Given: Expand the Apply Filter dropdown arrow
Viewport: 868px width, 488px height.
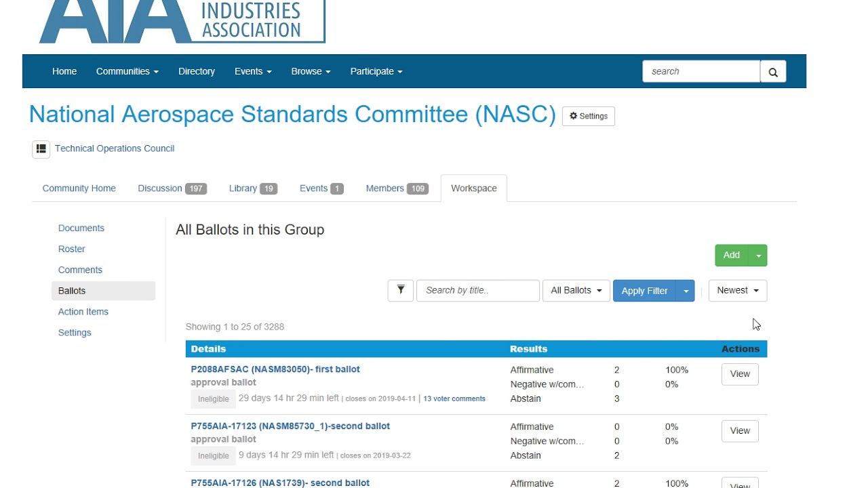Looking at the screenshot, I should 686,291.
